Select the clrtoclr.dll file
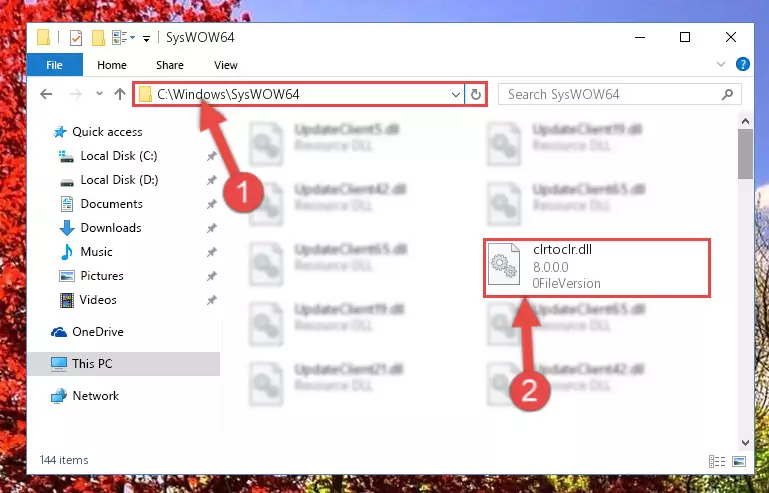The width and height of the screenshot is (769, 493). coord(597,267)
